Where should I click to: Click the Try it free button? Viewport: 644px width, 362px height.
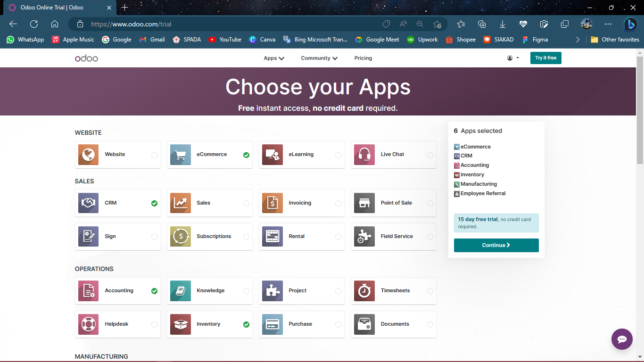point(545,58)
